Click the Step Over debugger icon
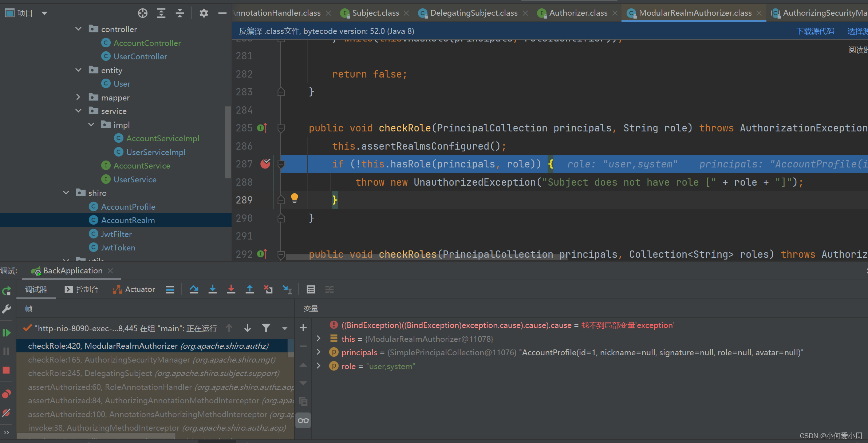 click(194, 289)
